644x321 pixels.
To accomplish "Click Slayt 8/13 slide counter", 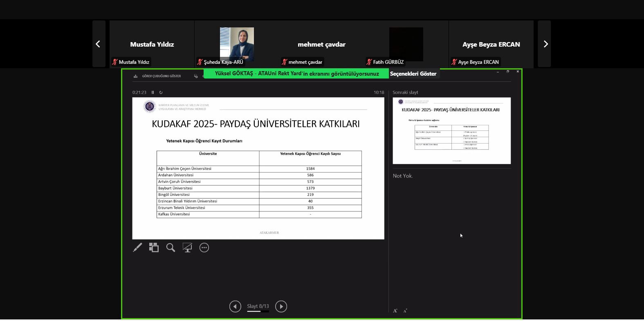I will 258,306.
